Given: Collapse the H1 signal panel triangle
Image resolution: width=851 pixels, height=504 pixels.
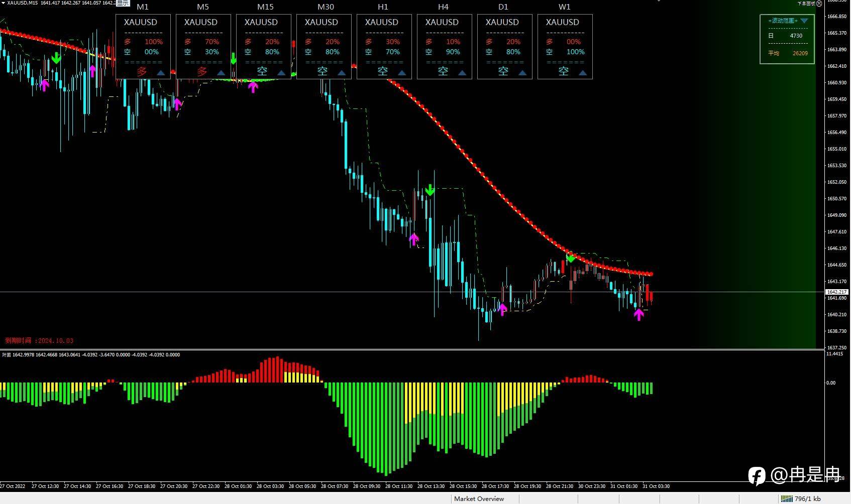Looking at the screenshot, I should 402,73.
